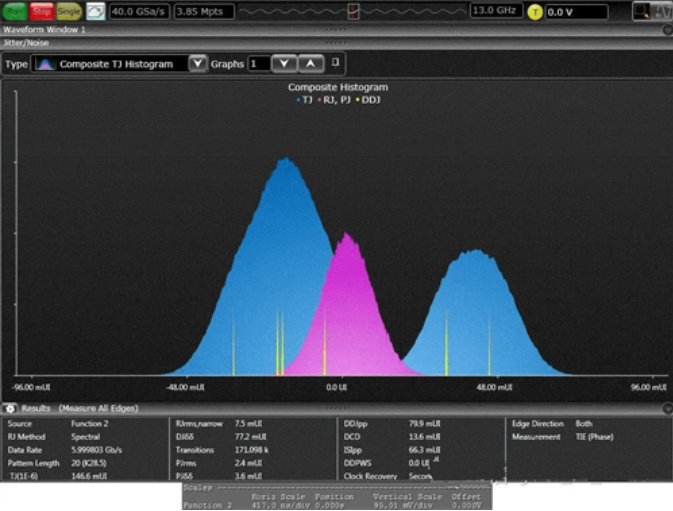The height and width of the screenshot is (511, 673).
Task: Click the -96.00 mUI axis label
Action: [31, 387]
